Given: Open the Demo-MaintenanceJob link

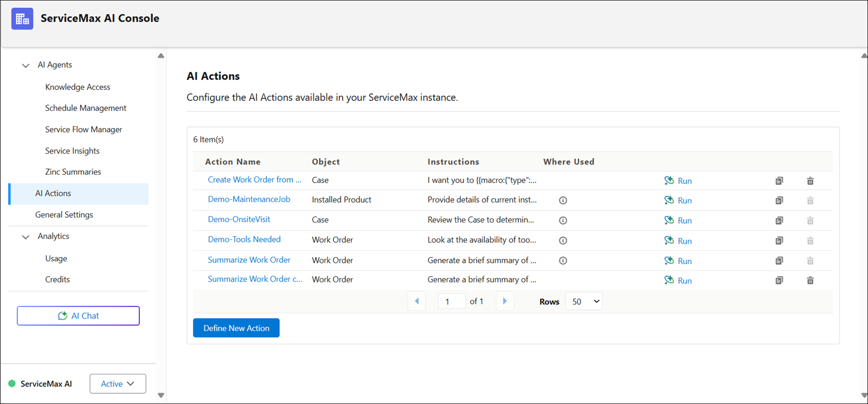Looking at the screenshot, I should click(249, 199).
